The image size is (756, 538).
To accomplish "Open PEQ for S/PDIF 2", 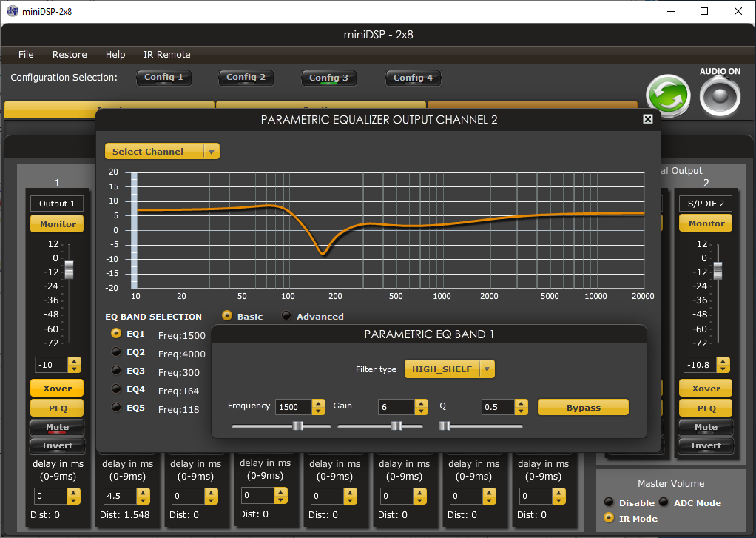I will (x=706, y=408).
